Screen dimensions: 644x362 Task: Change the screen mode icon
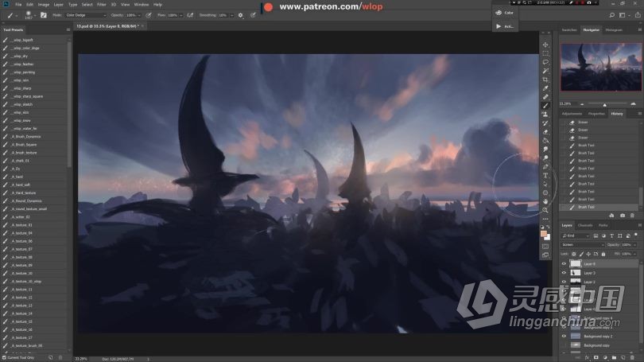coord(545,255)
